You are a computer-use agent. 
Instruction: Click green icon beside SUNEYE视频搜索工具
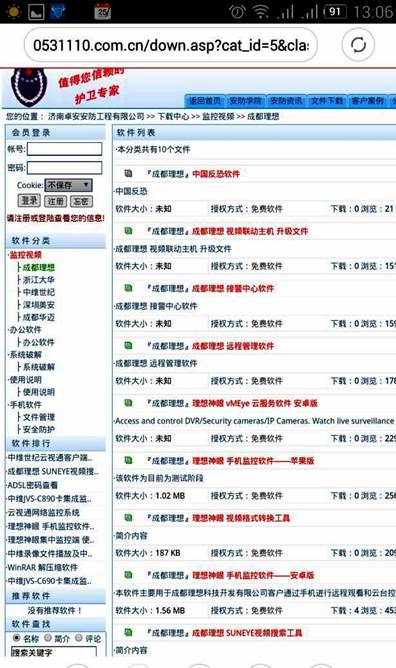click(x=128, y=633)
